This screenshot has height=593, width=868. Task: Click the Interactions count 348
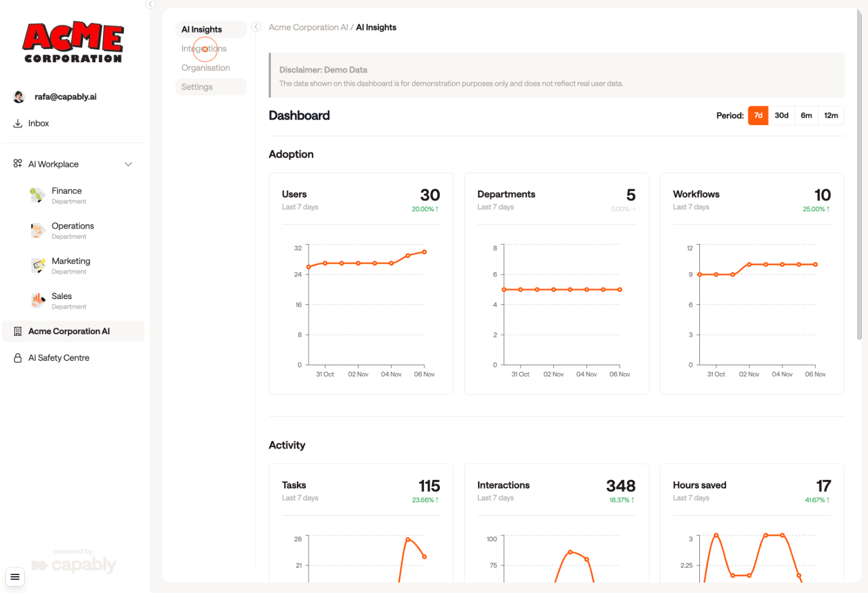coord(621,486)
